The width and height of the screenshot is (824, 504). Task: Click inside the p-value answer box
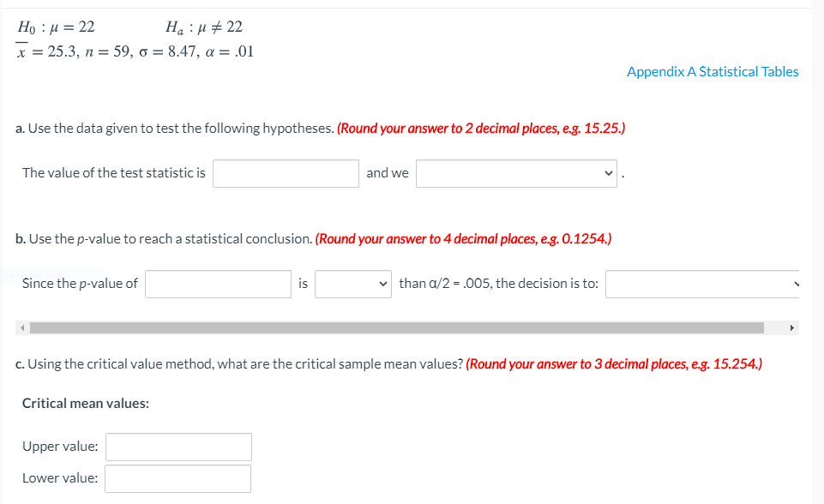[218, 284]
